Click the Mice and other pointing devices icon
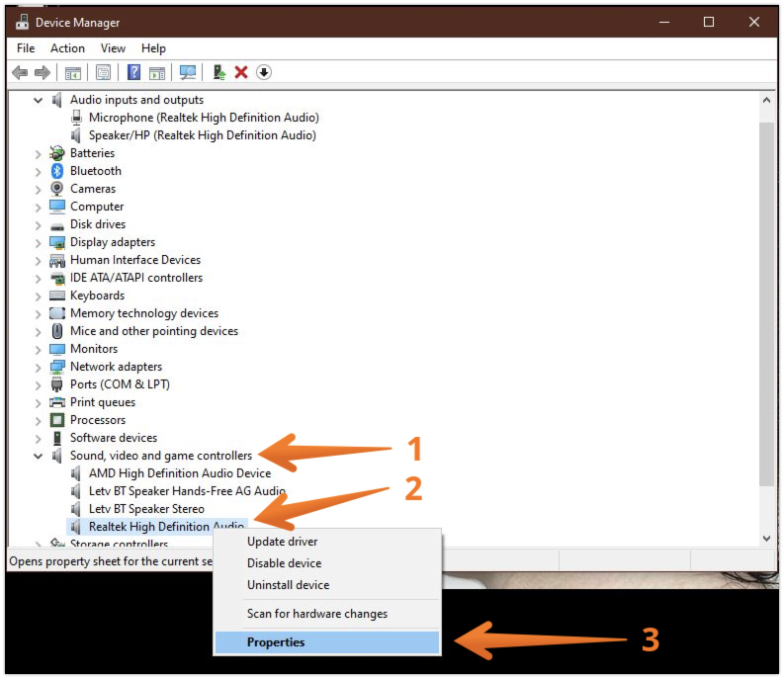784x679 pixels. tap(57, 331)
